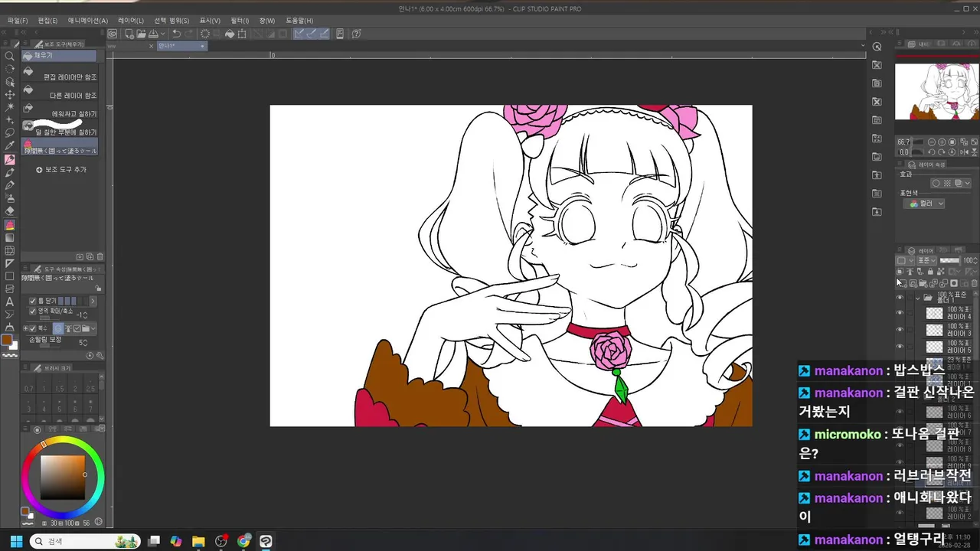Click inside color wheel saturation square
The width and height of the screenshot is (980, 551).
pyautogui.click(x=63, y=478)
